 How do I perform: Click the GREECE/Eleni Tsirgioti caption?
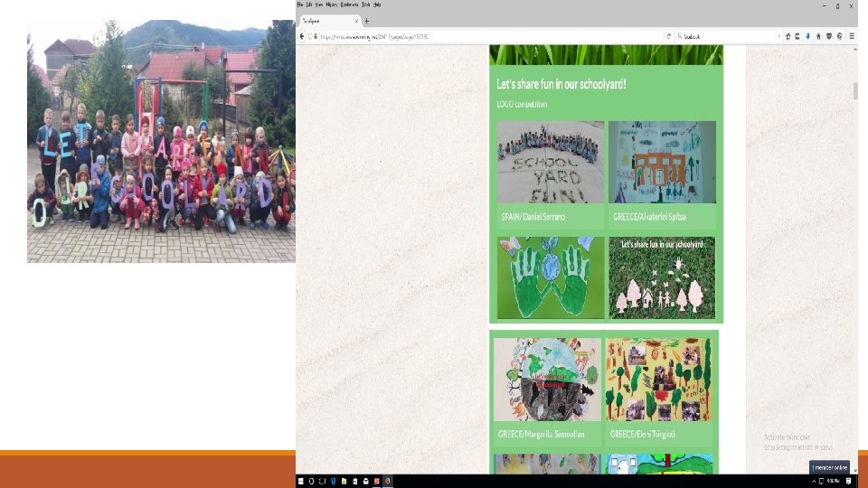pos(642,435)
